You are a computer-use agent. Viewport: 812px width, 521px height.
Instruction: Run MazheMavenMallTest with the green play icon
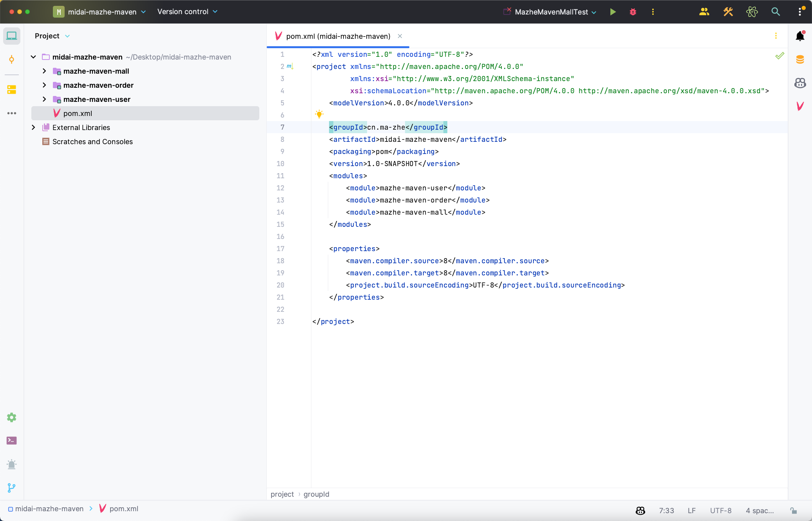pyautogui.click(x=613, y=12)
